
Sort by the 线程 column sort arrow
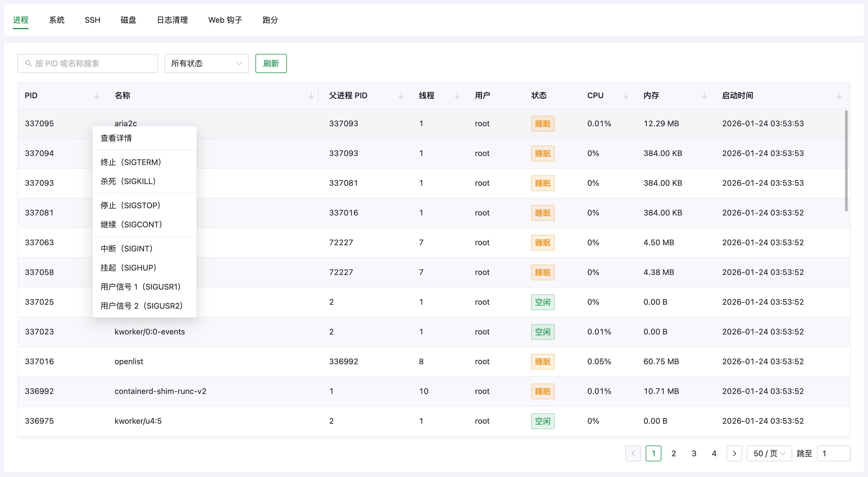pyautogui.click(x=457, y=95)
